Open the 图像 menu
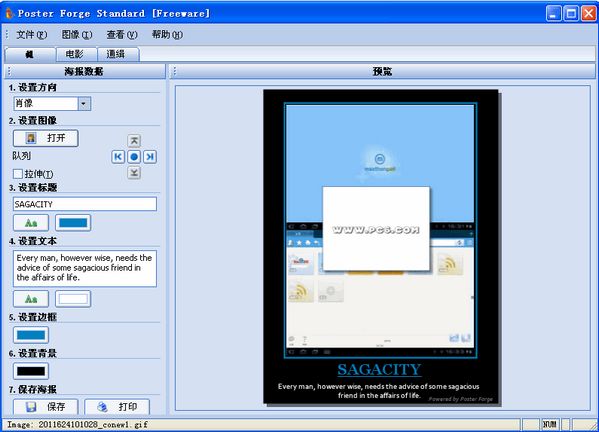599x432 pixels. (x=77, y=35)
